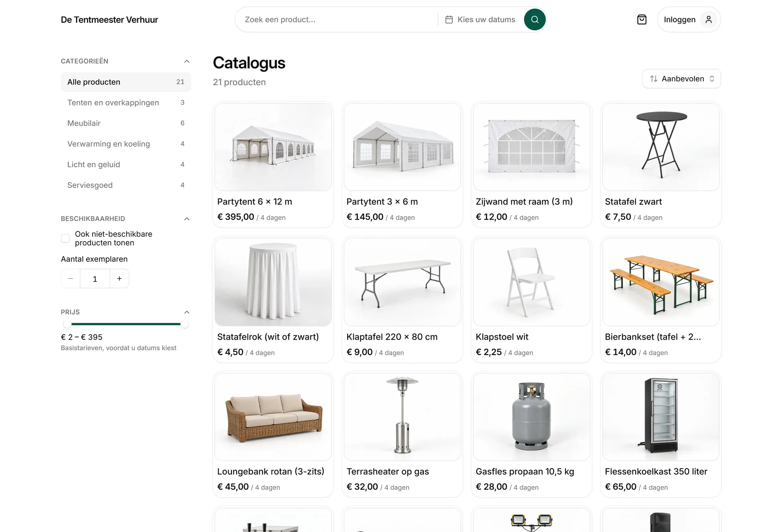This screenshot has height=532, width=782.
Task: Open the Klapstoel wit product image
Action: coord(531,282)
